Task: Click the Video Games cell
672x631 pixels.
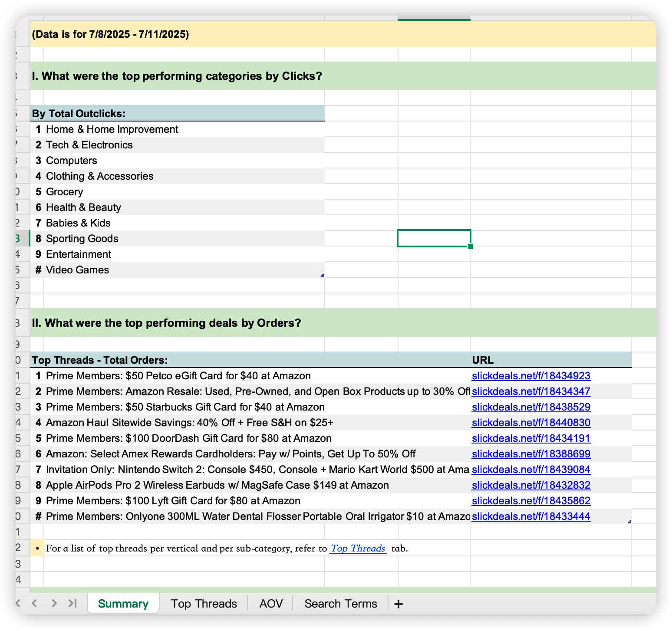Action: pyautogui.click(x=184, y=270)
